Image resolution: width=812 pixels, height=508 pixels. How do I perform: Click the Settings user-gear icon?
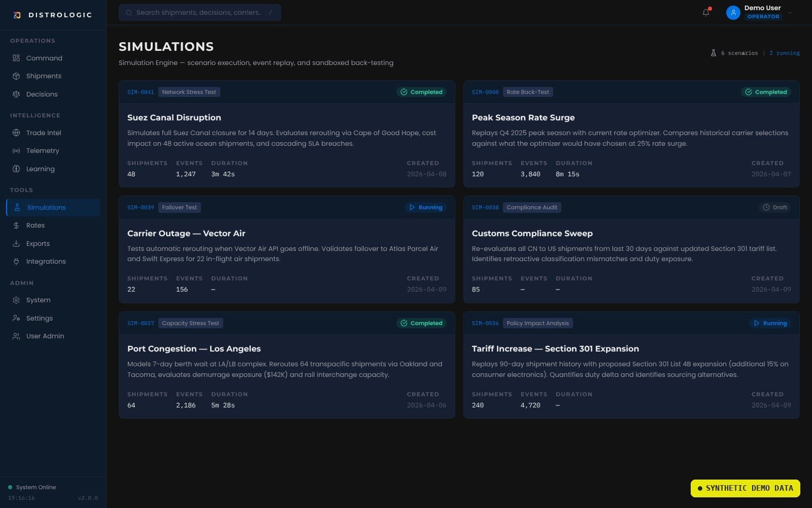tap(16, 318)
